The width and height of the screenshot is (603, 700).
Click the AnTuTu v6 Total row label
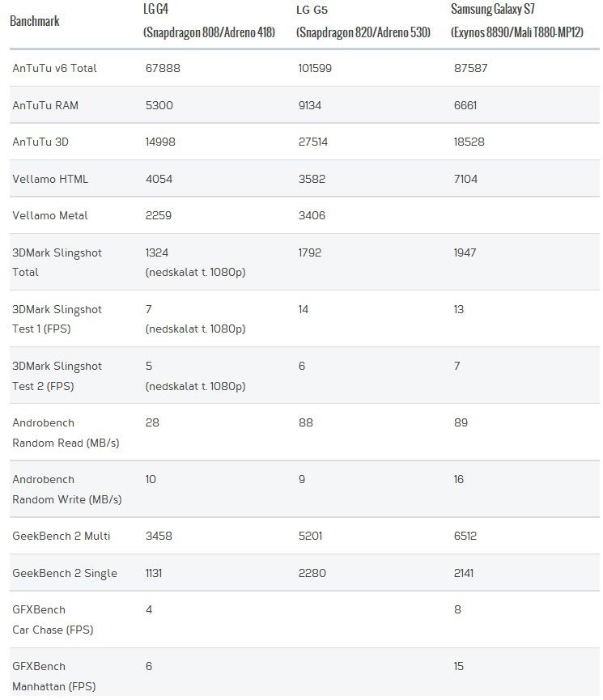54,68
